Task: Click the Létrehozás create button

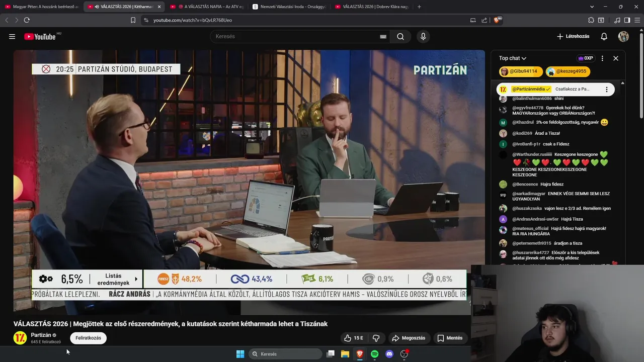Action: pos(573,36)
